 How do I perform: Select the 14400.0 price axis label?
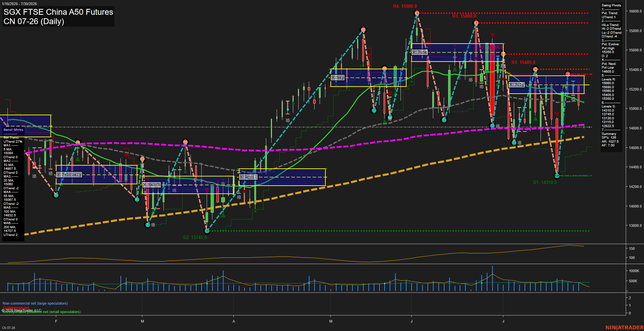pos(635,167)
